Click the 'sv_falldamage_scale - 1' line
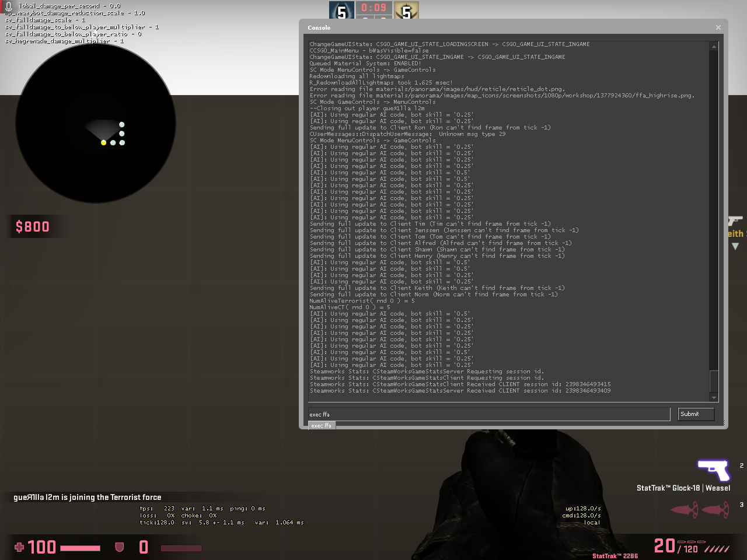The image size is (747, 560). tap(45, 20)
